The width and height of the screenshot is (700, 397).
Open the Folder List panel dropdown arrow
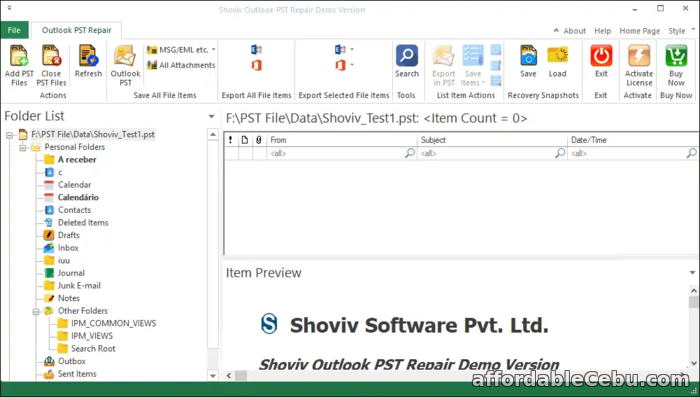tap(211, 117)
